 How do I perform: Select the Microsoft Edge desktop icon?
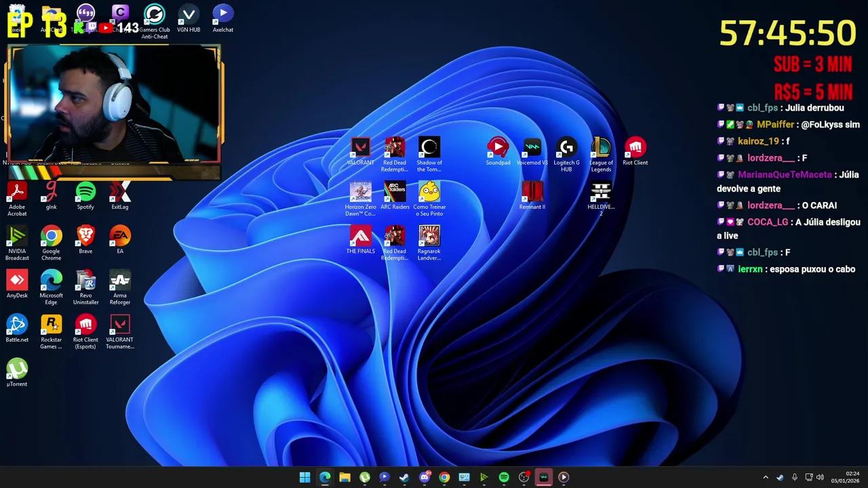tap(51, 287)
